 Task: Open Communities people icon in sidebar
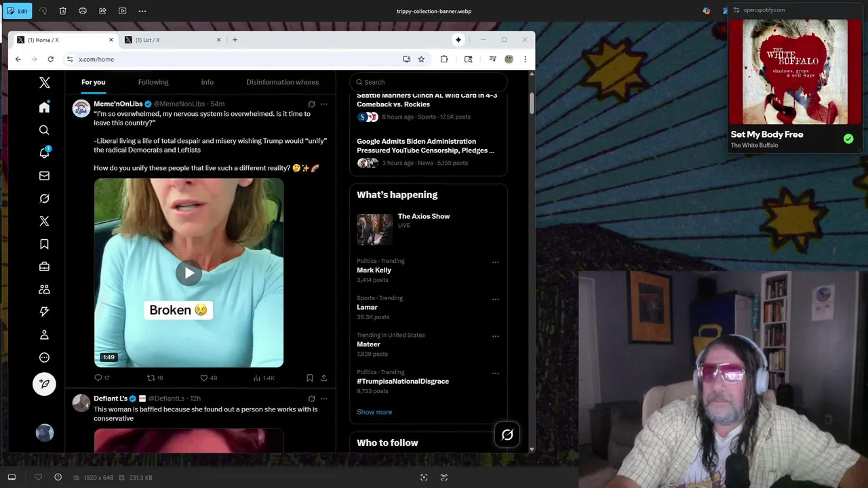44,289
